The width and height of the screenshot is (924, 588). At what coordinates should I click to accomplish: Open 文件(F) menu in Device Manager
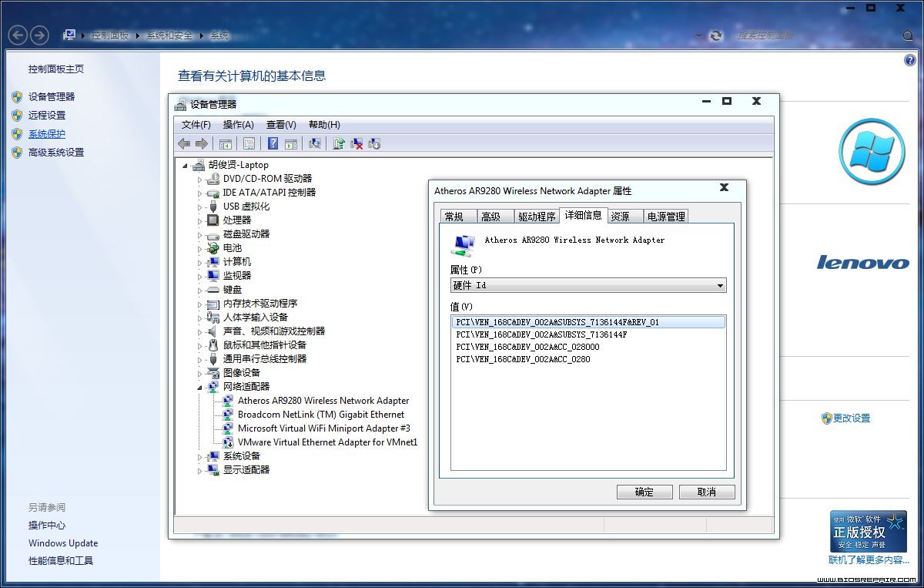click(x=196, y=125)
